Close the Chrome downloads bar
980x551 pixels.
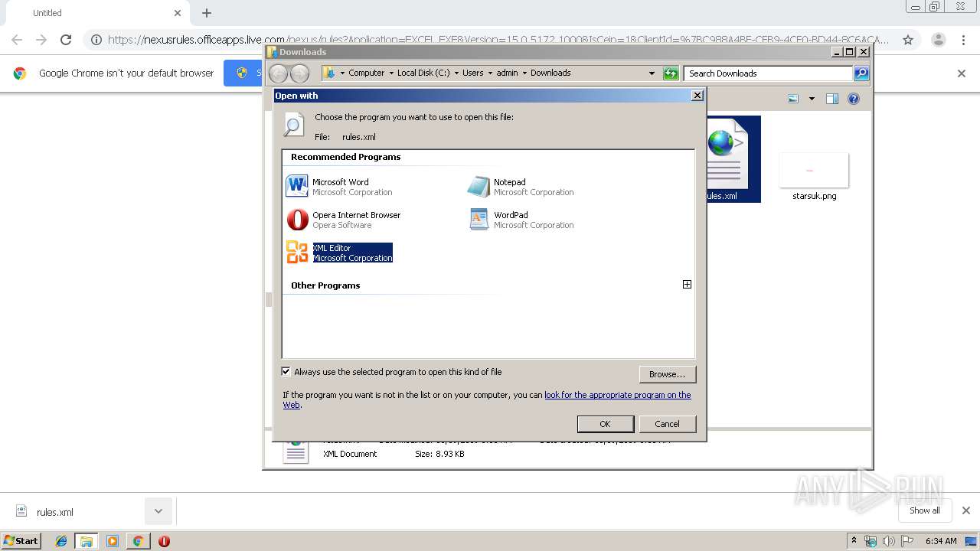966,510
